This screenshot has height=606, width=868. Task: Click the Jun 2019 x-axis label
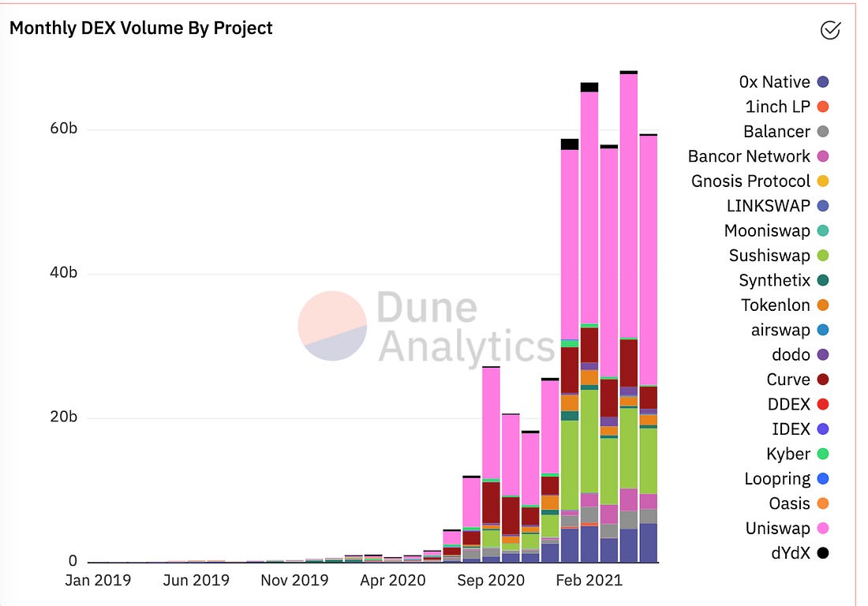click(196, 581)
